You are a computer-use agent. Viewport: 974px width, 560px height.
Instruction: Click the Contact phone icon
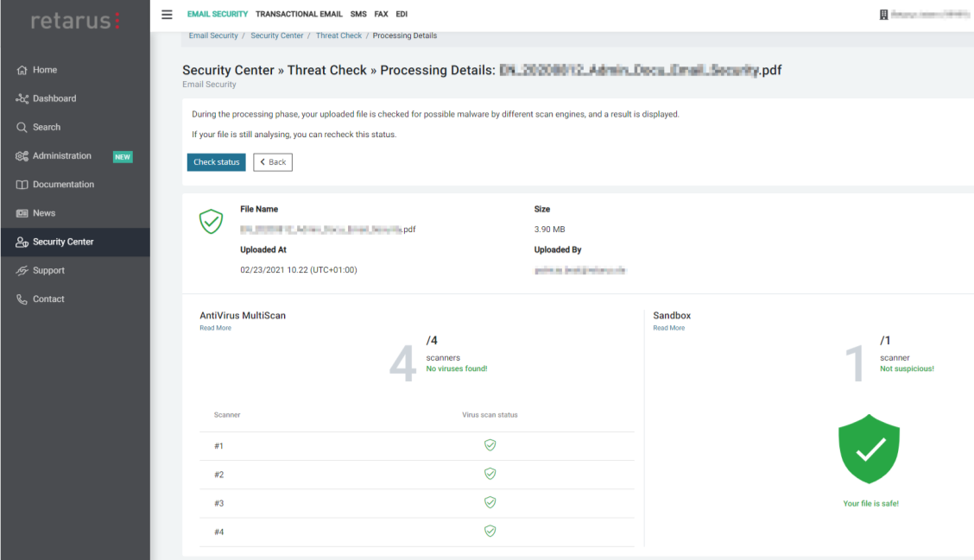click(x=22, y=299)
